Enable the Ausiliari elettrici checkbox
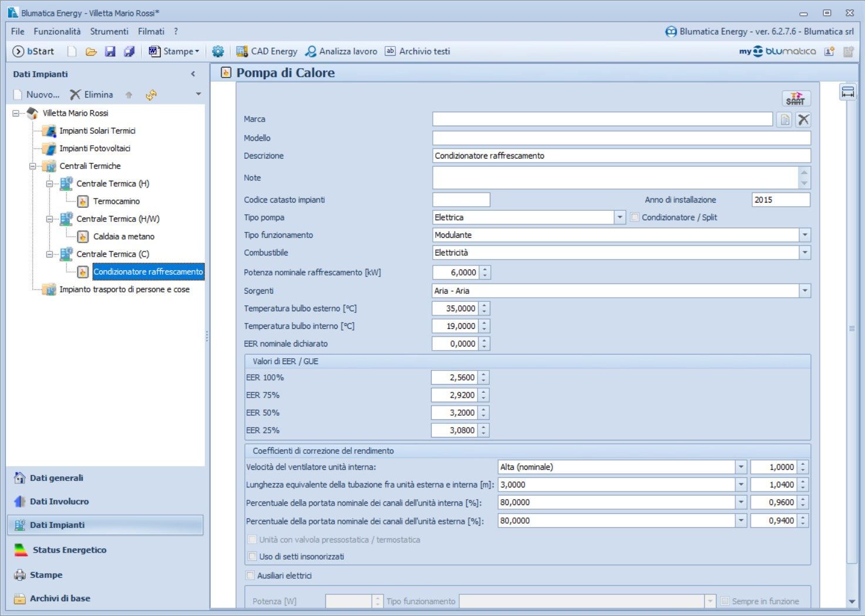The height and width of the screenshot is (616, 865). (250, 575)
